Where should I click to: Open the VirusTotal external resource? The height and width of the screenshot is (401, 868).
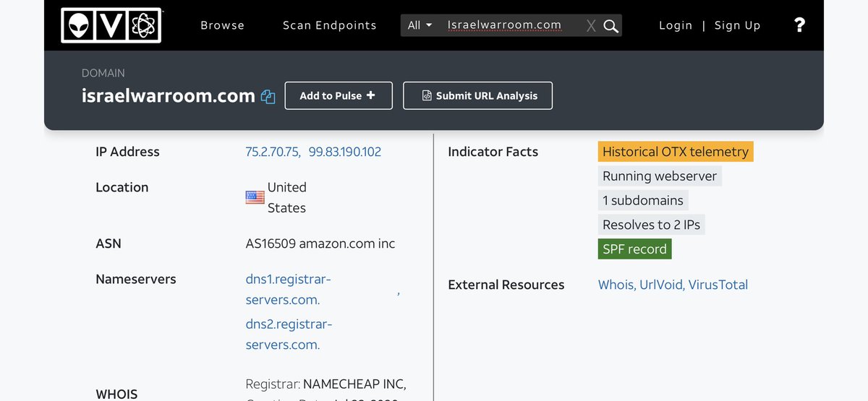point(718,285)
